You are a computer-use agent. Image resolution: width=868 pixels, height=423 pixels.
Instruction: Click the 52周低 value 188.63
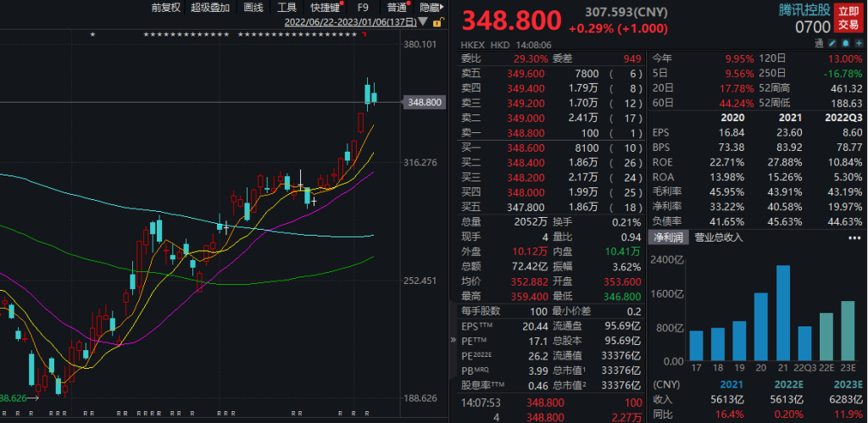pos(847,103)
